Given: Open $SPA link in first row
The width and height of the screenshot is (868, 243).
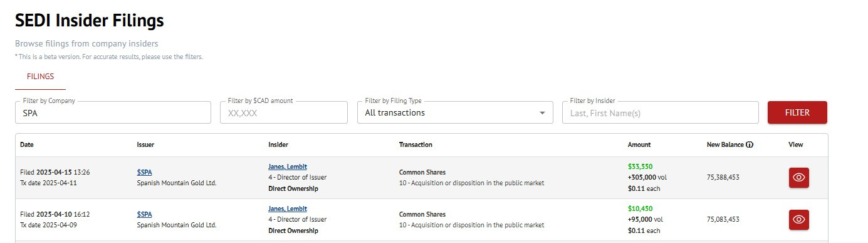Looking at the screenshot, I should (144, 172).
